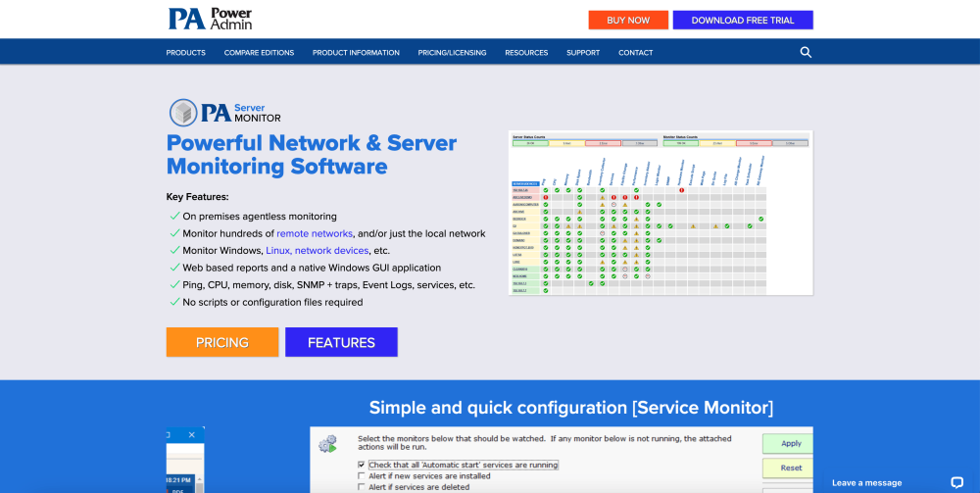Go to Pricing/Licensing in the nav bar
This screenshot has height=493, width=980.
point(452,53)
